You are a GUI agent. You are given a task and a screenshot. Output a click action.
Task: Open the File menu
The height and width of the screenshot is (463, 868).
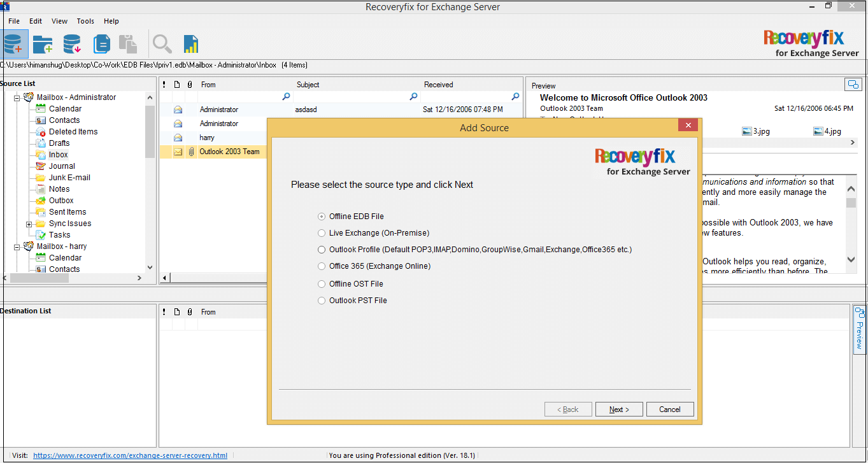tap(14, 21)
